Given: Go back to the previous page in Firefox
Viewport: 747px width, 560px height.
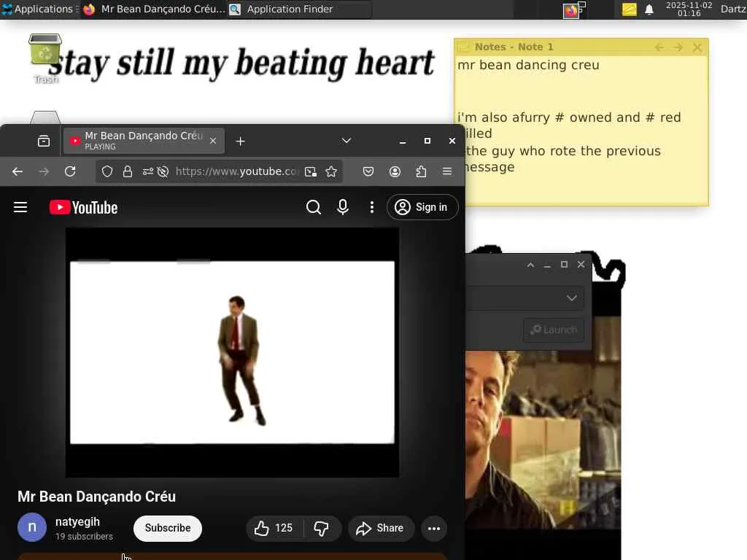Looking at the screenshot, I should (18, 171).
